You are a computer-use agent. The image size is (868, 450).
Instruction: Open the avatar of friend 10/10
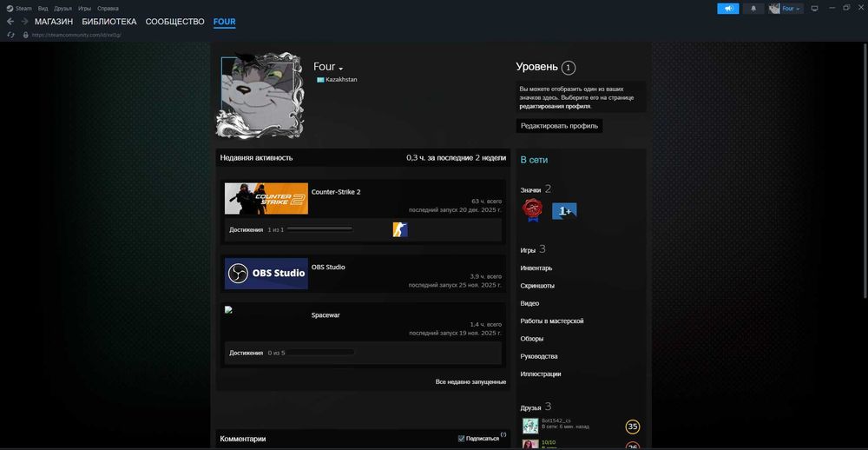530,445
